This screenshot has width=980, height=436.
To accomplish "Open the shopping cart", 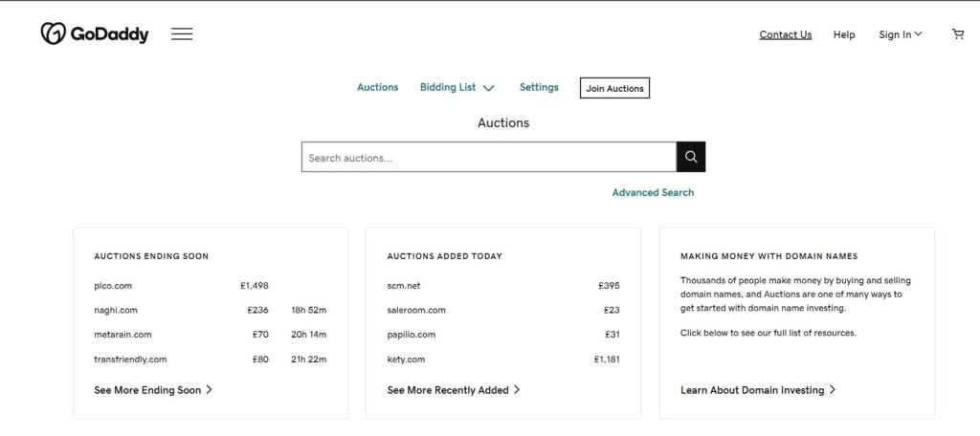I will tap(957, 34).
